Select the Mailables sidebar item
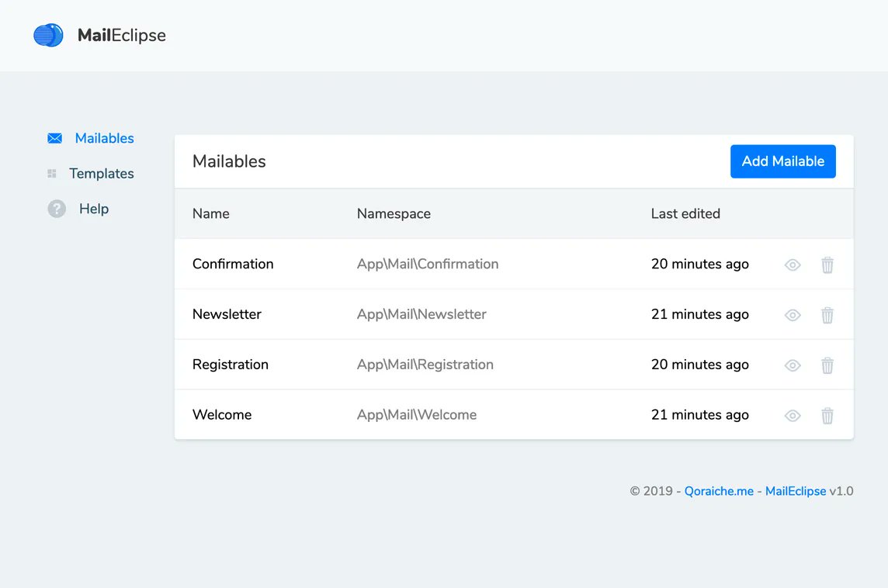 (x=104, y=138)
